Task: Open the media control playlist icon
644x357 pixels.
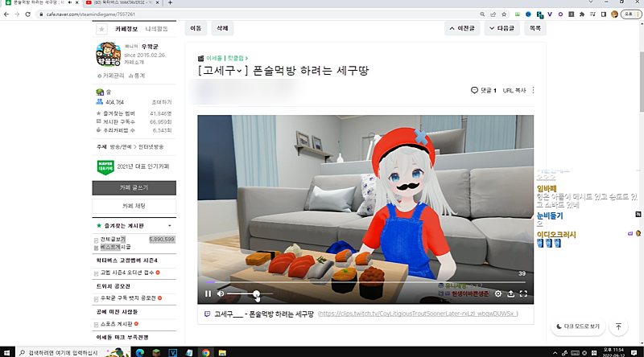Action: [x=592, y=14]
